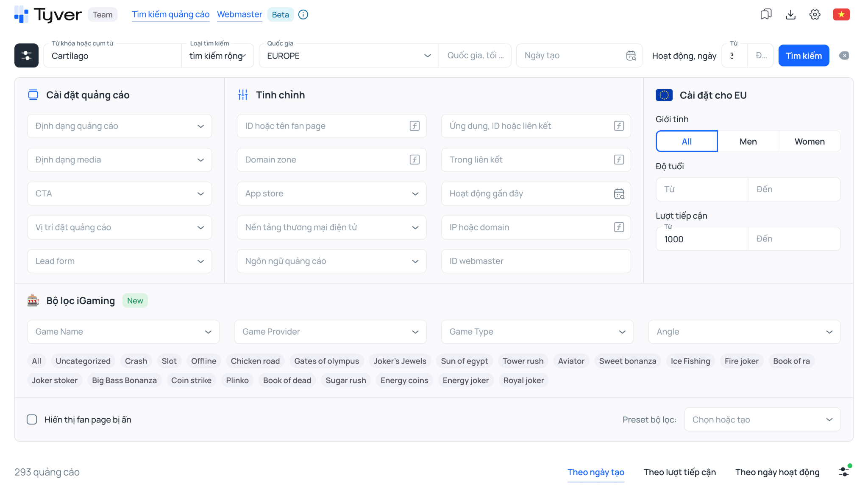The image size is (868, 487).
Task: Open sort settings icon at bottom right
Action: pyautogui.click(x=844, y=471)
